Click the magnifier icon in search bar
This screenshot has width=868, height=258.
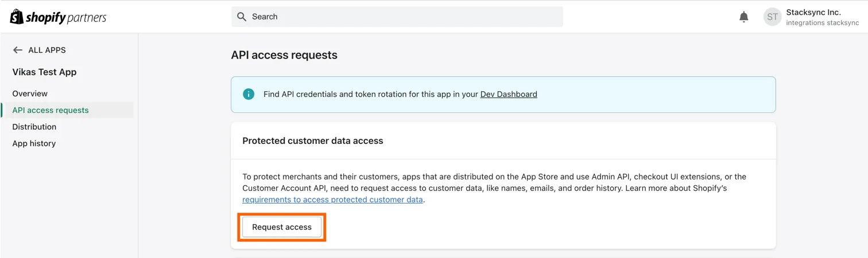pyautogui.click(x=242, y=17)
